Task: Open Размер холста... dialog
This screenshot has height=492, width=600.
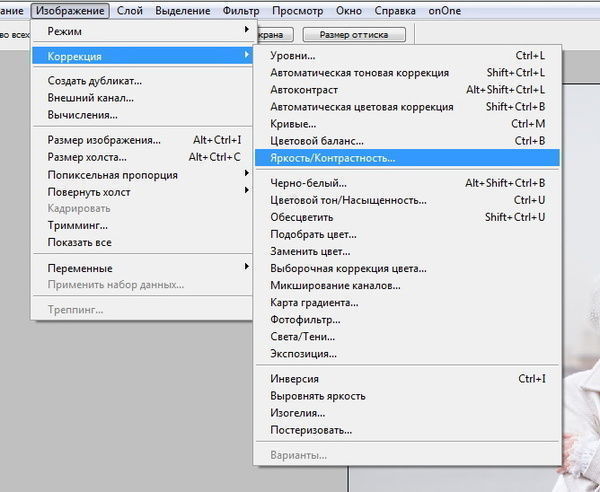Action: 87,157
